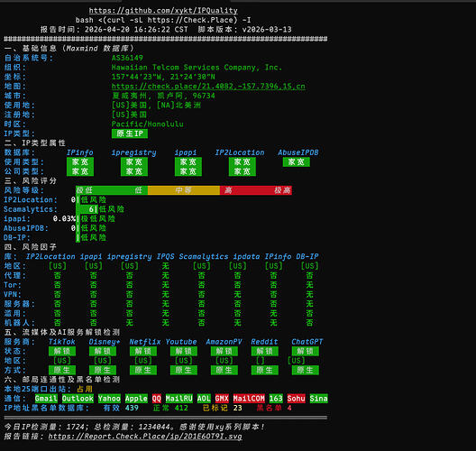This screenshot has height=451, width=476.
Task: Click the VPN: row label
Action: point(12,294)
